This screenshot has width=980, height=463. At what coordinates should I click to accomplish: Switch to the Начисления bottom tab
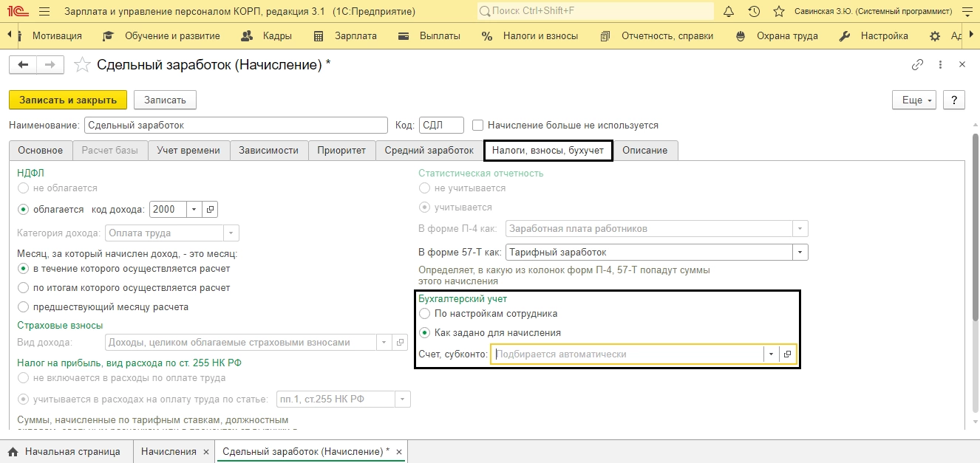point(169,451)
